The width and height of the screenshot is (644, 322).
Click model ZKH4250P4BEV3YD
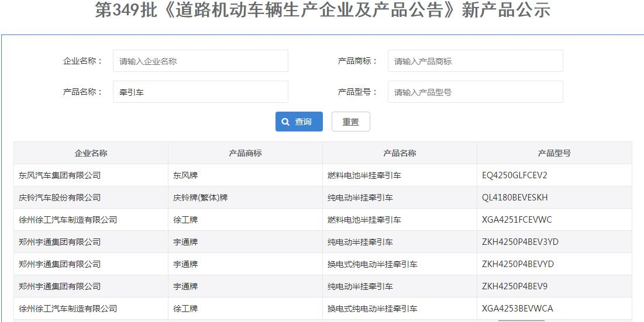(521, 242)
